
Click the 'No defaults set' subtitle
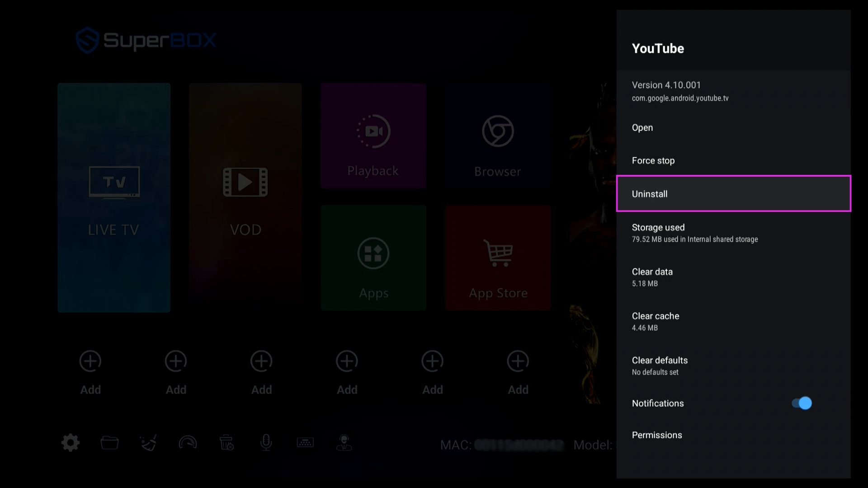click(655, 372)
